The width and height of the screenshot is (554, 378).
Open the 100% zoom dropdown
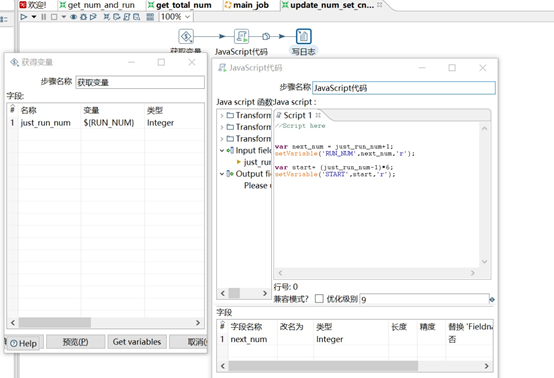[x=188, y=17]
